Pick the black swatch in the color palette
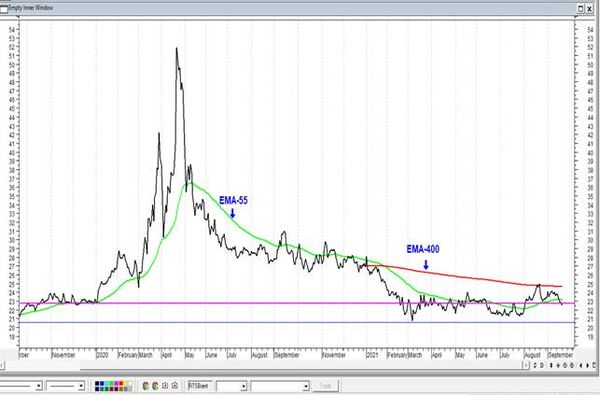Image resolution: width=600 pixels, height=395 pixels. [x=97, y=383]
